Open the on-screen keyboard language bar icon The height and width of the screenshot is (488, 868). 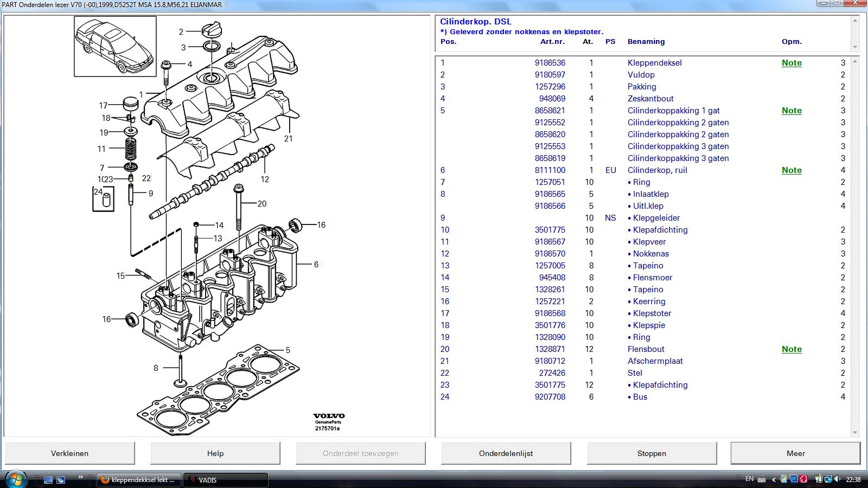pyautogui.click(x=762, y=480)
